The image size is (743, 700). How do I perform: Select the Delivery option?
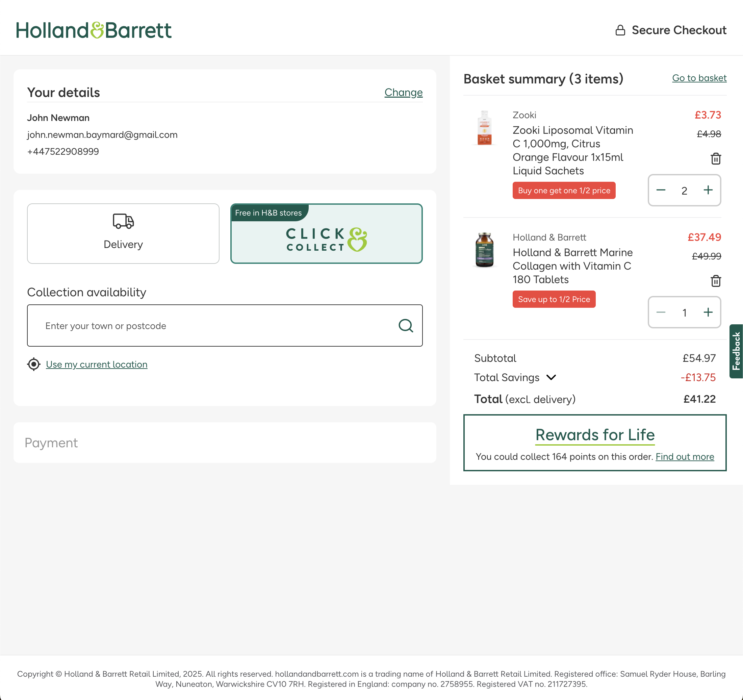point(123,234)
